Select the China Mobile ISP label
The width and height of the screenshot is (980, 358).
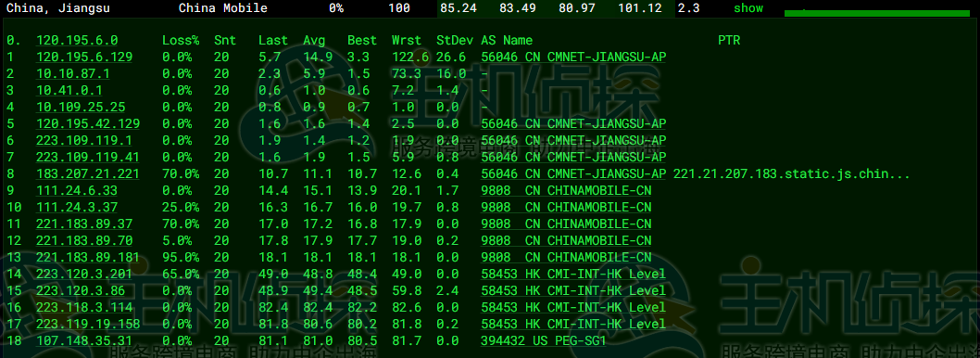[x=223, y=8]
